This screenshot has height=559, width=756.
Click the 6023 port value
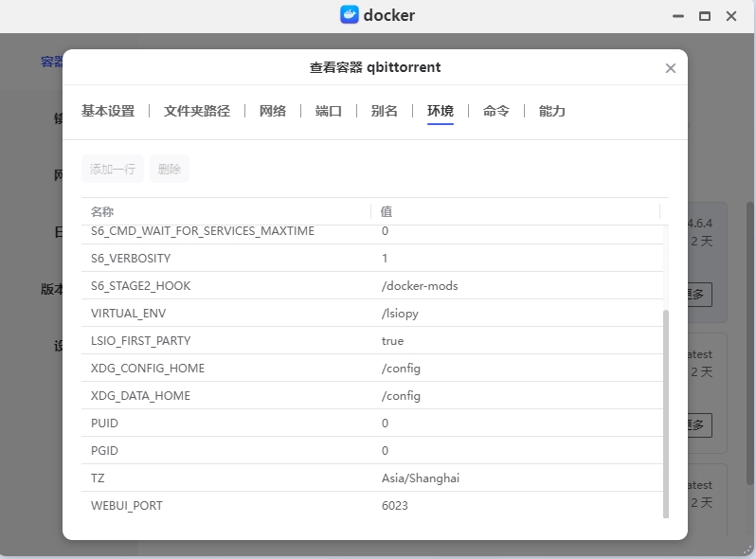(x=395, y=506)
